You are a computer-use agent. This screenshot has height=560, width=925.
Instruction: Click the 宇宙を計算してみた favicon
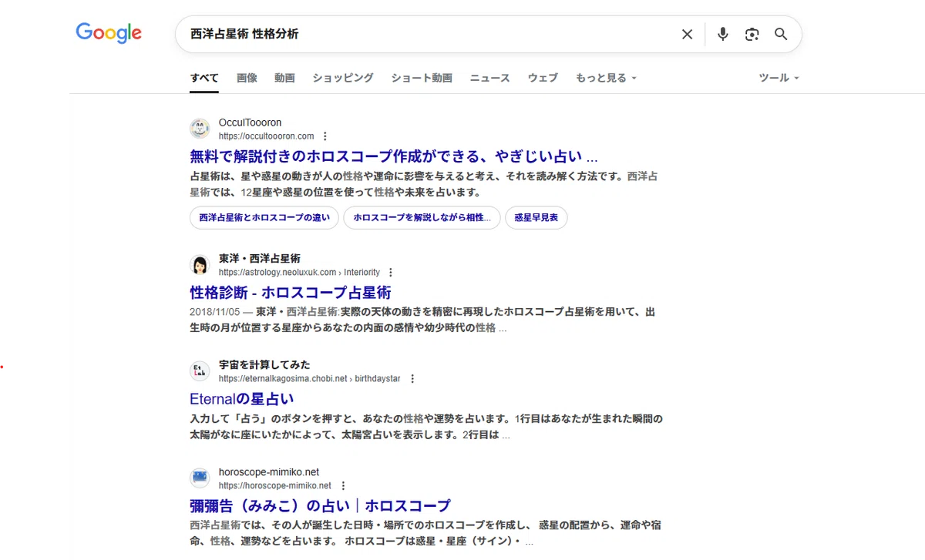click(x=200, y=371)
